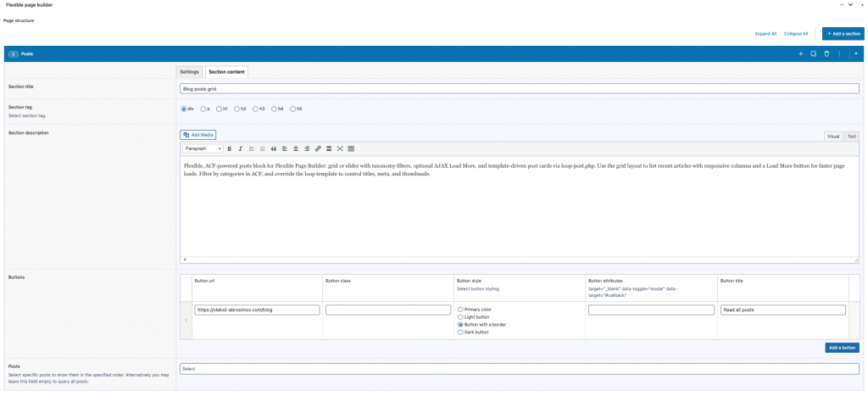
Task: Click the 'Select button styling.' hint text
Action: coord(478,289)
